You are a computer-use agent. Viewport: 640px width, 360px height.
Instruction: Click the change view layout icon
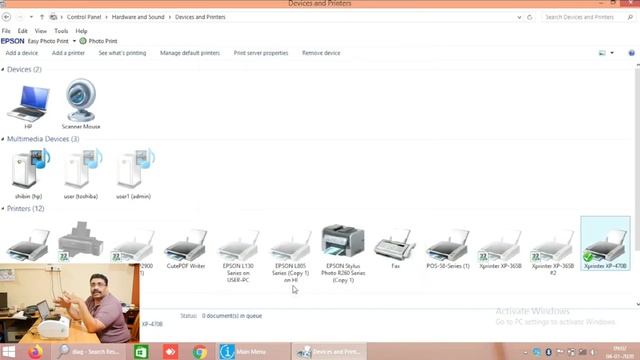(602, 53)
